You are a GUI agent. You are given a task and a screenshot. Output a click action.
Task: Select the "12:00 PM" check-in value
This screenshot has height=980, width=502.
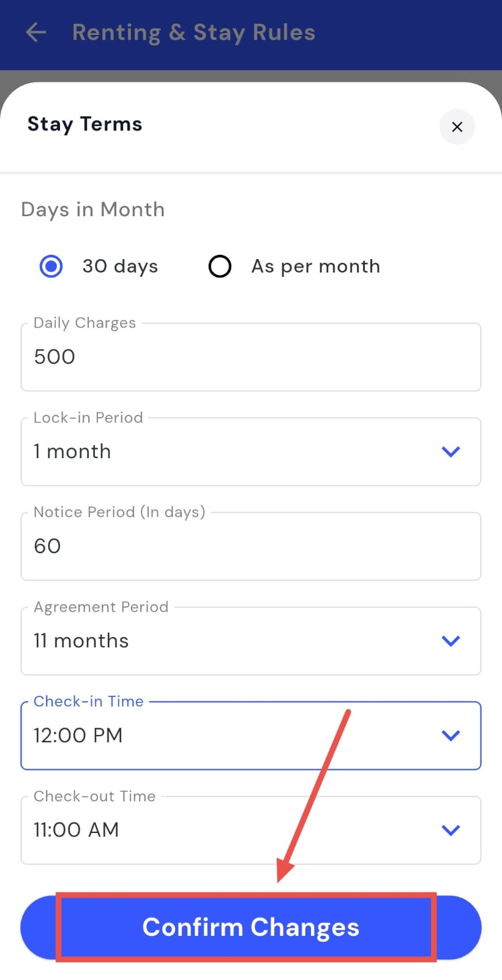tap(78, 736)
